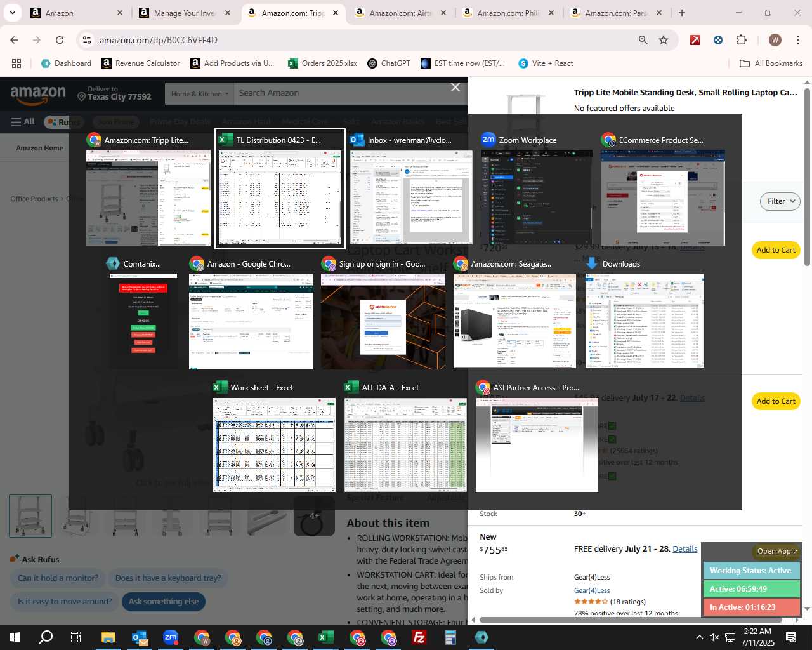Click the browser forward arrow
812x650 pixels.
coord(37,40)
